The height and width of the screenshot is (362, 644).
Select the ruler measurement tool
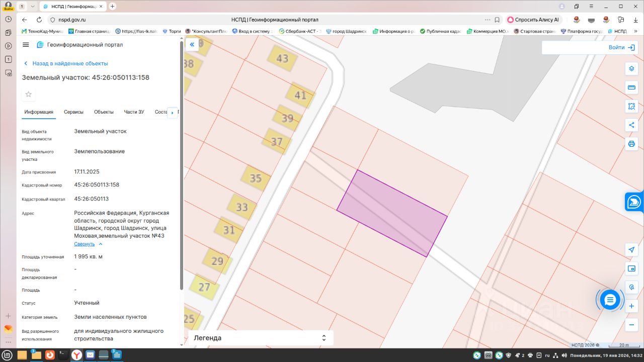point(631,87)
